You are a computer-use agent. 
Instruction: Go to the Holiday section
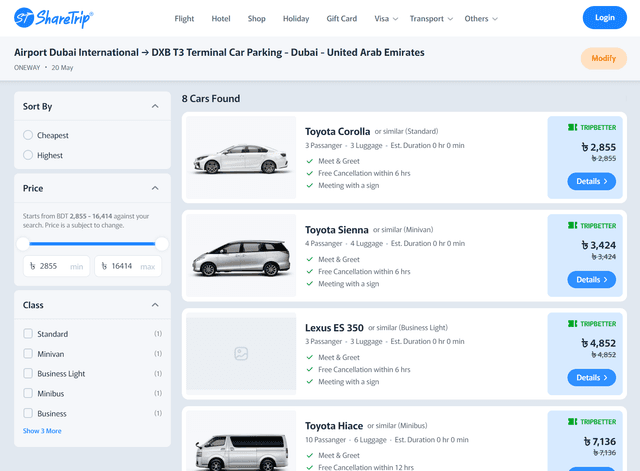(296, 19)
